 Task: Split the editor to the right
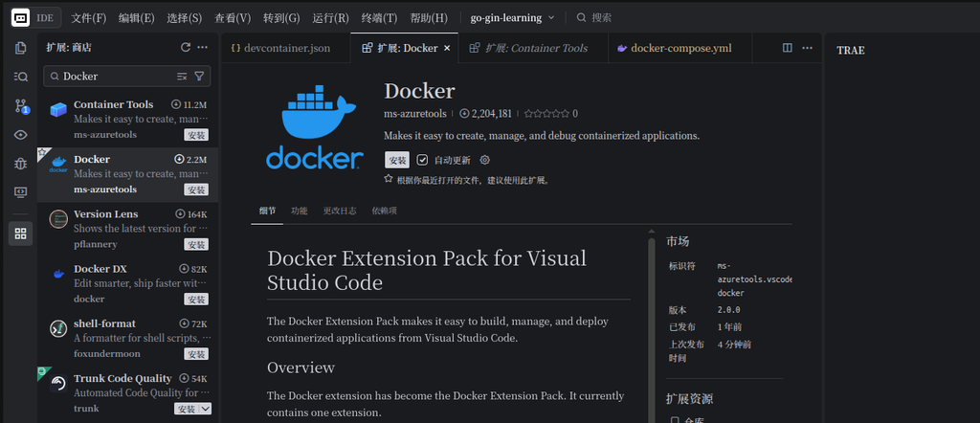tap(788, 48)
